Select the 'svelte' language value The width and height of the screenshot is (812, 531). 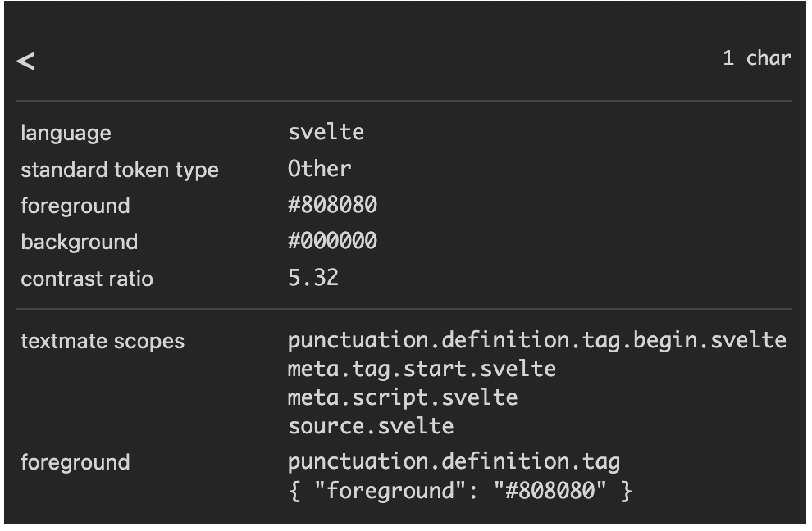(326, 133)
